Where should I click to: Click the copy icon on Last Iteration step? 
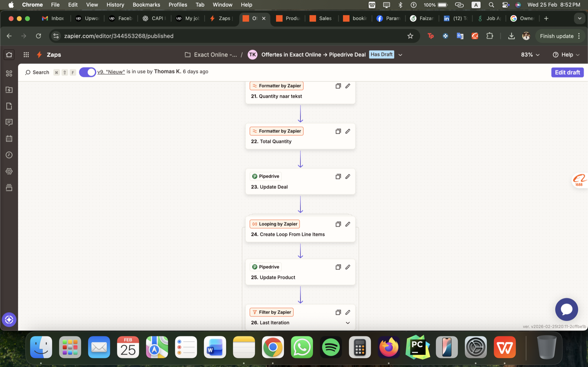338,313
